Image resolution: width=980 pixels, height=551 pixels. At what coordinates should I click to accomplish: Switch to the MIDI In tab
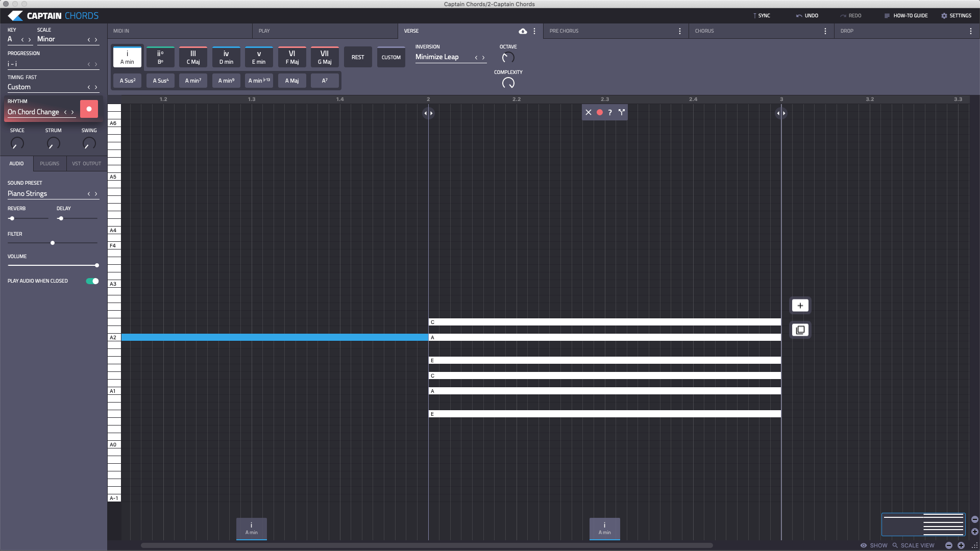180,31
